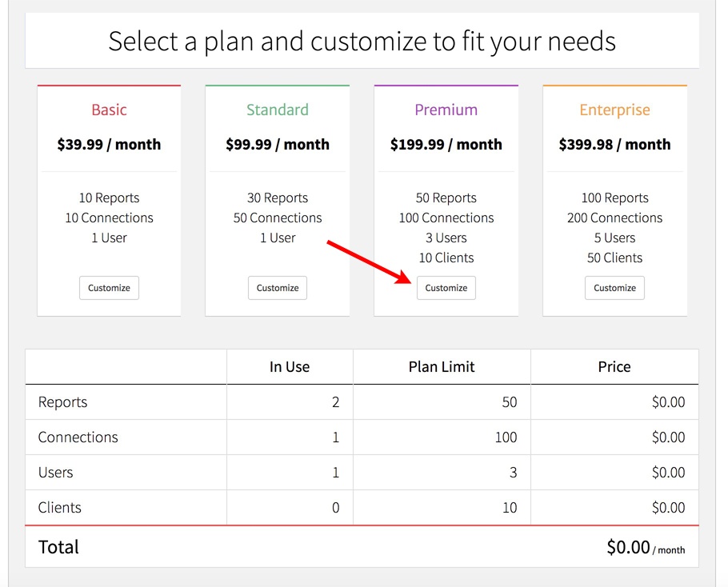Click the Reports row in the table
The height and width of the screenshot is (587, 728).
coord(62,402)
